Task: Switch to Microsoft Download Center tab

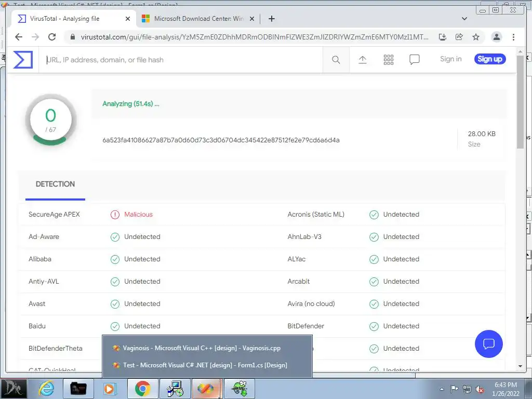Action: tap(198, 19)
